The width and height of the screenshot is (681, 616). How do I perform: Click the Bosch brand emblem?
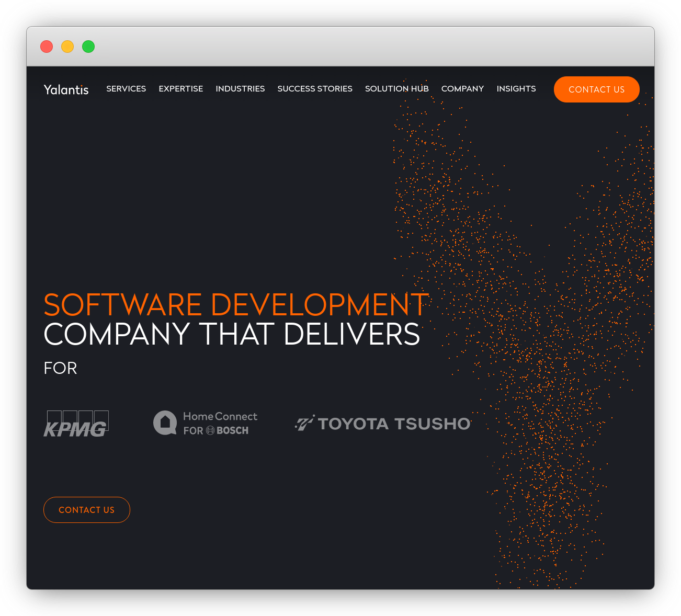tap(211, 430)
